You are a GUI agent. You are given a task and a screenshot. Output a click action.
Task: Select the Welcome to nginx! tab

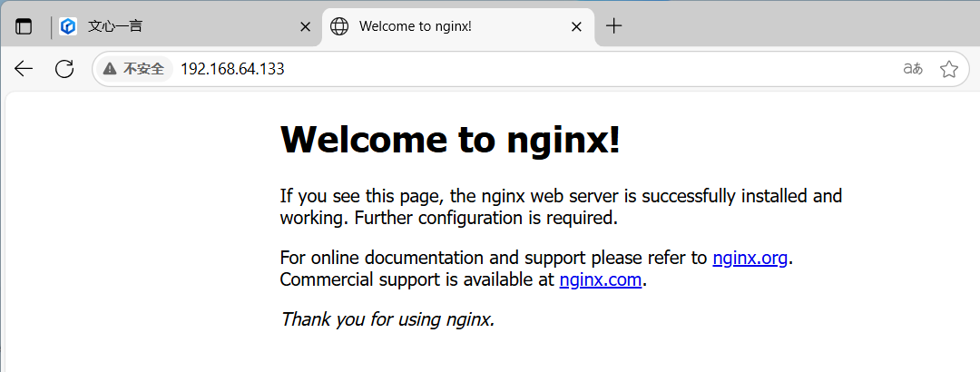[x=458, y=27]
